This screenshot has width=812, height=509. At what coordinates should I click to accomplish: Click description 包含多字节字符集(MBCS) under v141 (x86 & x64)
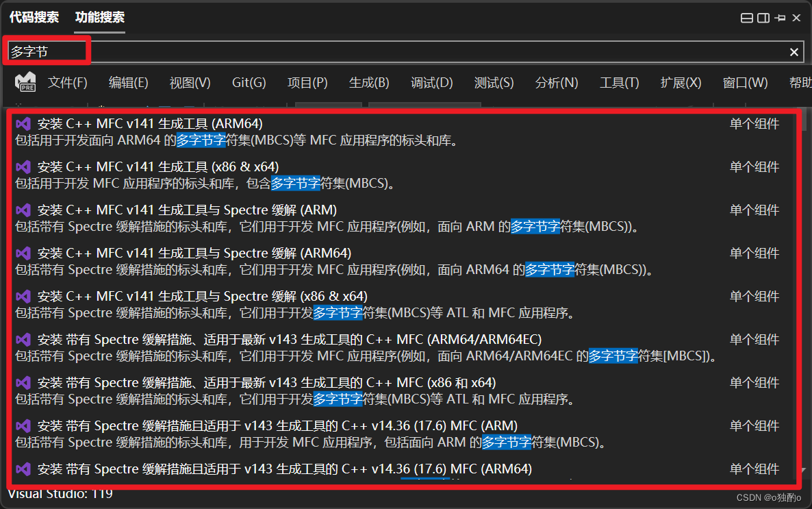point(205,183)
